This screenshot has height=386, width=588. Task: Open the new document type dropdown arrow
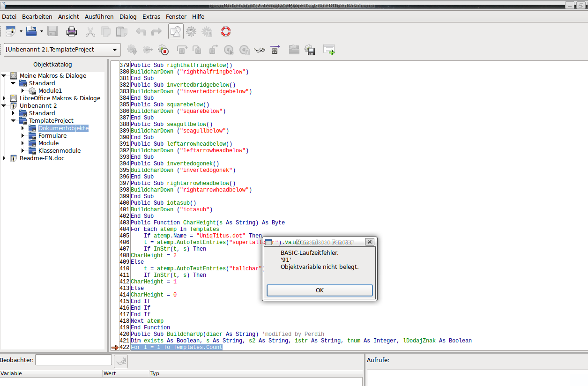21,31
